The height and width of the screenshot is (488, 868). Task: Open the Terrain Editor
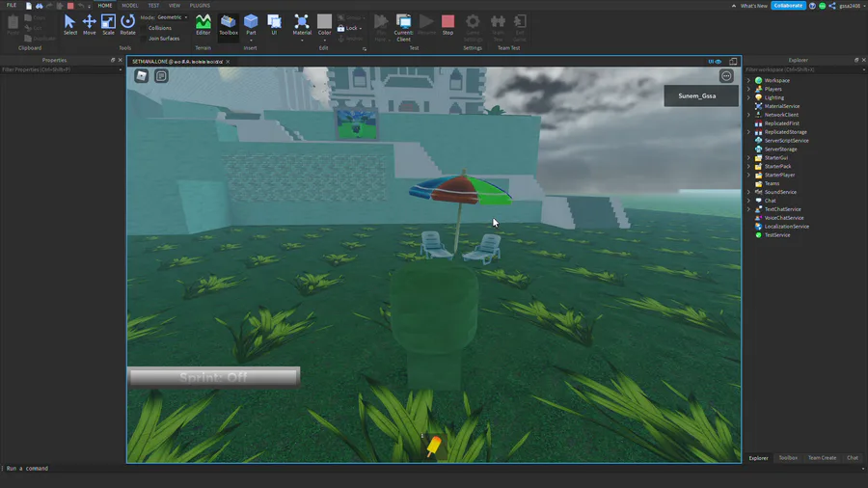[203, 25]
